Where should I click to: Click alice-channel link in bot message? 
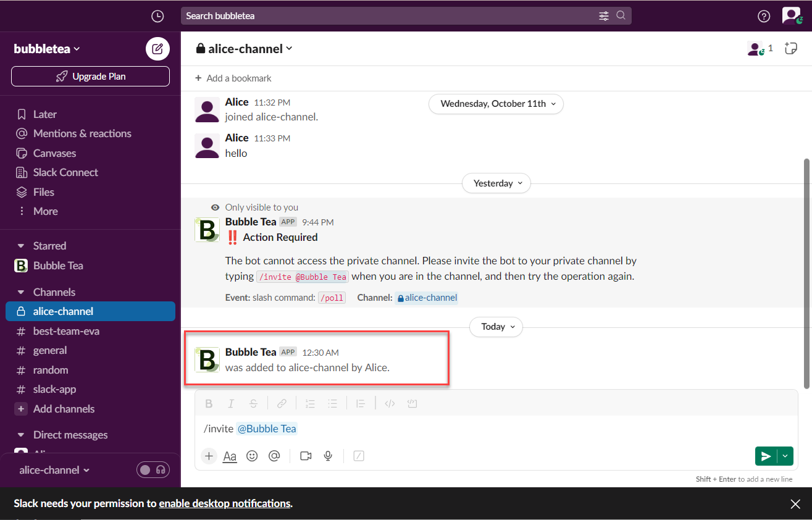(x=426, y=298)
